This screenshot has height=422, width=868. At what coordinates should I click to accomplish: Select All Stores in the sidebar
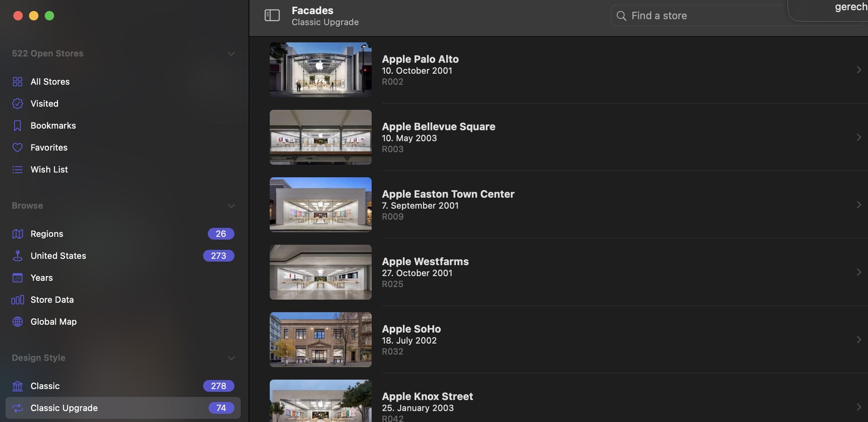[123, 82]
